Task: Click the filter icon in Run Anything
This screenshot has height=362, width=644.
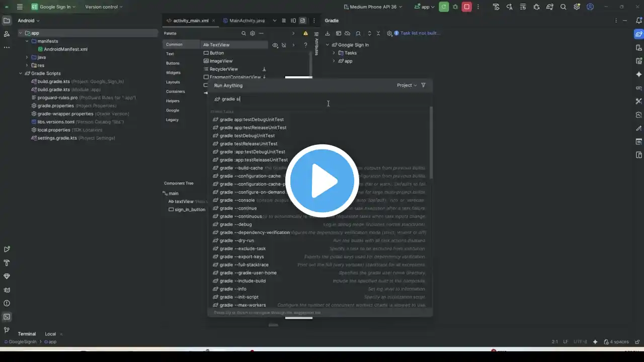Action: [x=423, y=85]
